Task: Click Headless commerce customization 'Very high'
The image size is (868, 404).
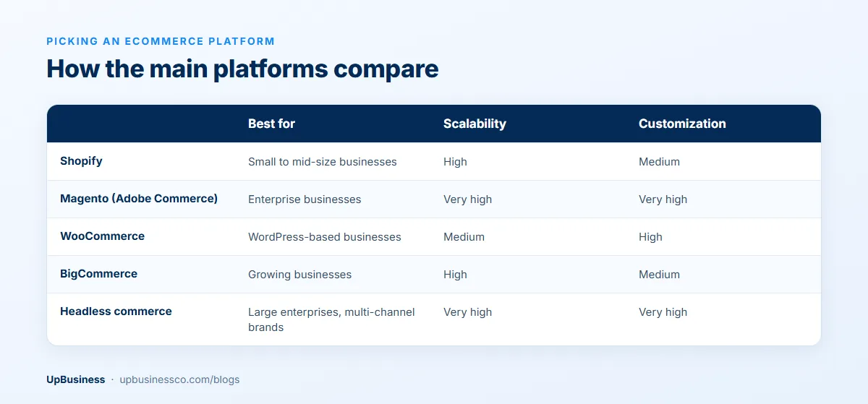Action: point(663,312)
